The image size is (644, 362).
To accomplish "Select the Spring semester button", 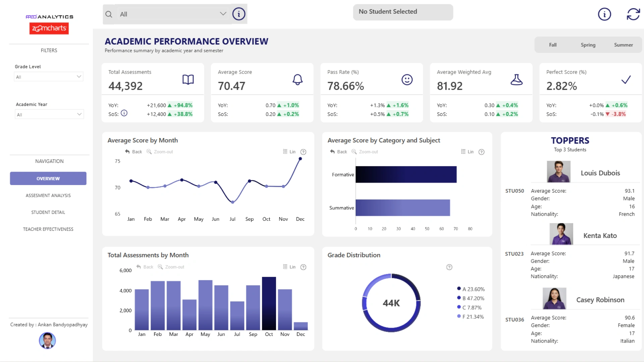I will coord(588,45).
